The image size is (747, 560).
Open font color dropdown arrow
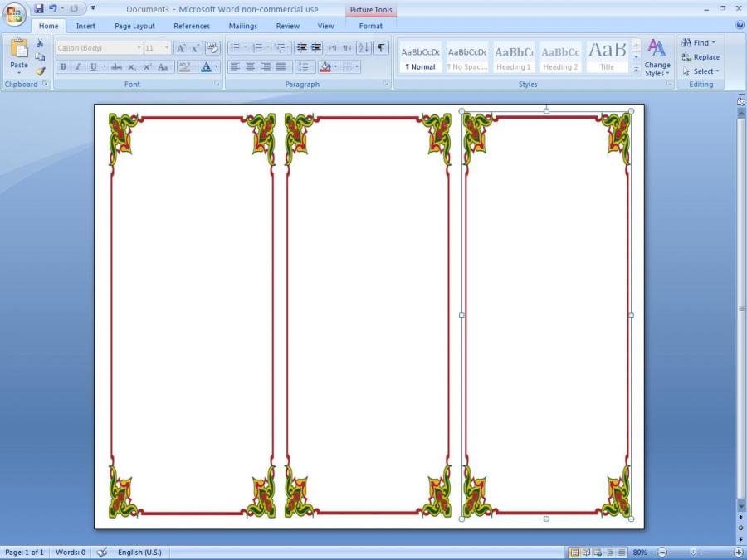217,67
